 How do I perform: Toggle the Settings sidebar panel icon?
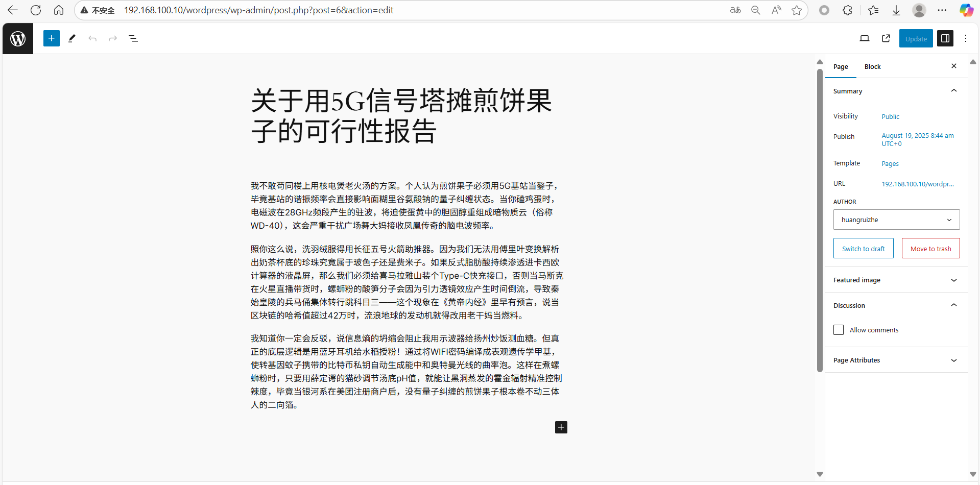pos(945,38)
